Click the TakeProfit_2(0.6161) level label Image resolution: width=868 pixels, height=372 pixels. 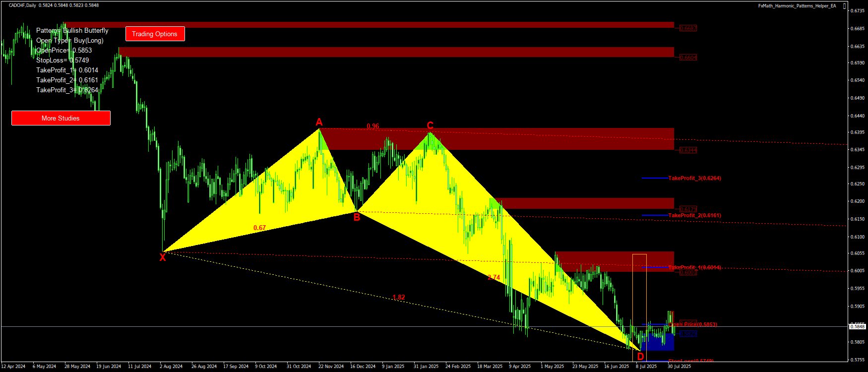coord(694,215)
